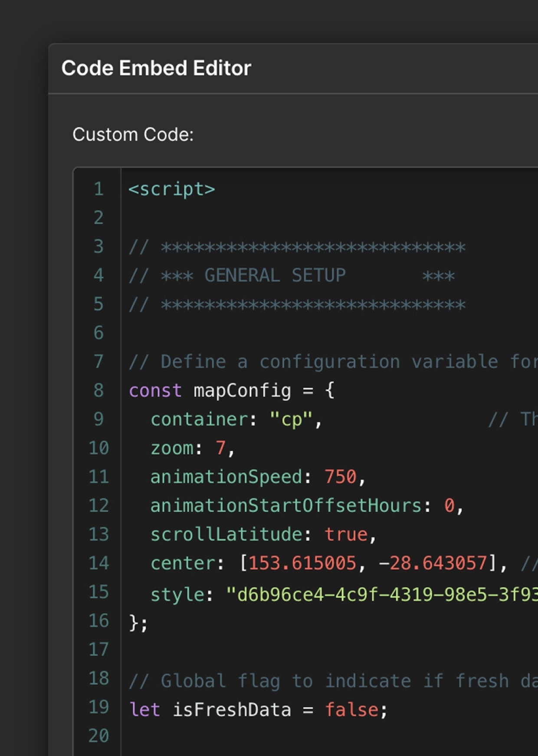Viewport: 538px width, 756px height.
Task: Click the const keyword on line 8
Action: coord(155,391)
